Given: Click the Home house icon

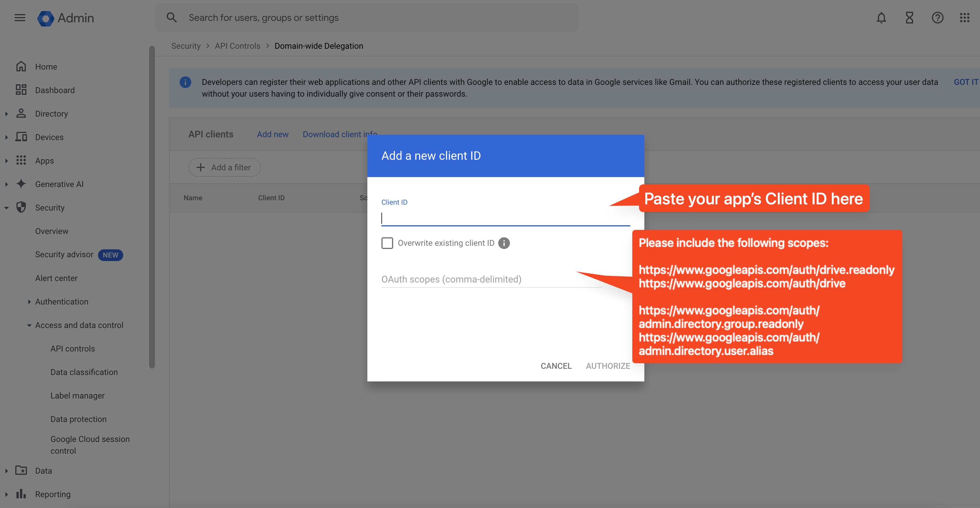Looking at the screenshot, I should click(x=21, y=67).
